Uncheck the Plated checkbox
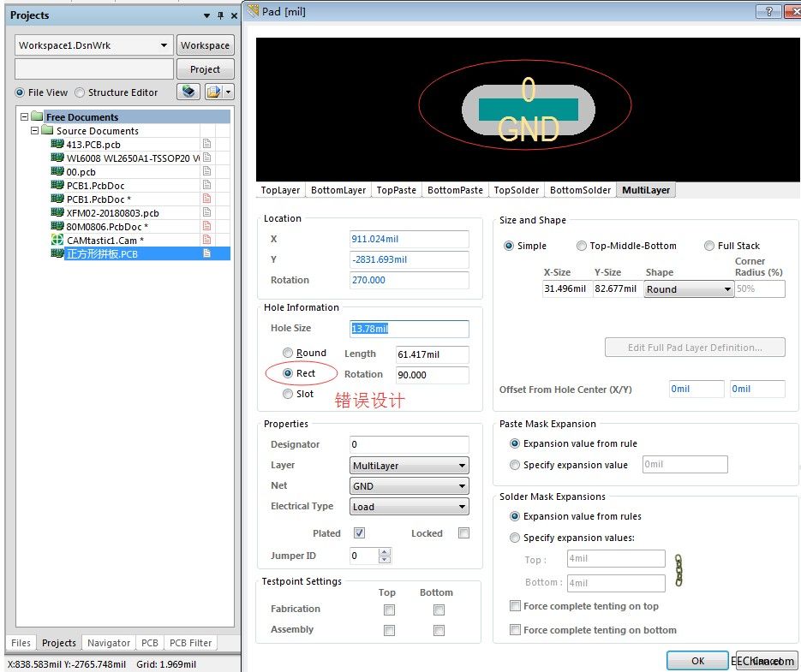The height and width of the screenshot is (672, 801). 359,532
